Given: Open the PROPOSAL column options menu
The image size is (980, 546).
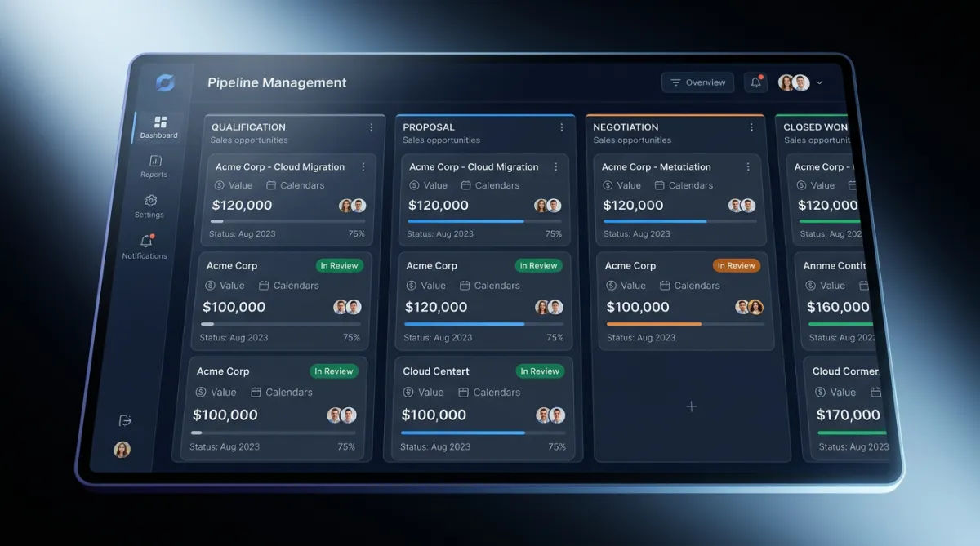Looking at the screenshot, I should pyautogui.click(x=562, y=127).
